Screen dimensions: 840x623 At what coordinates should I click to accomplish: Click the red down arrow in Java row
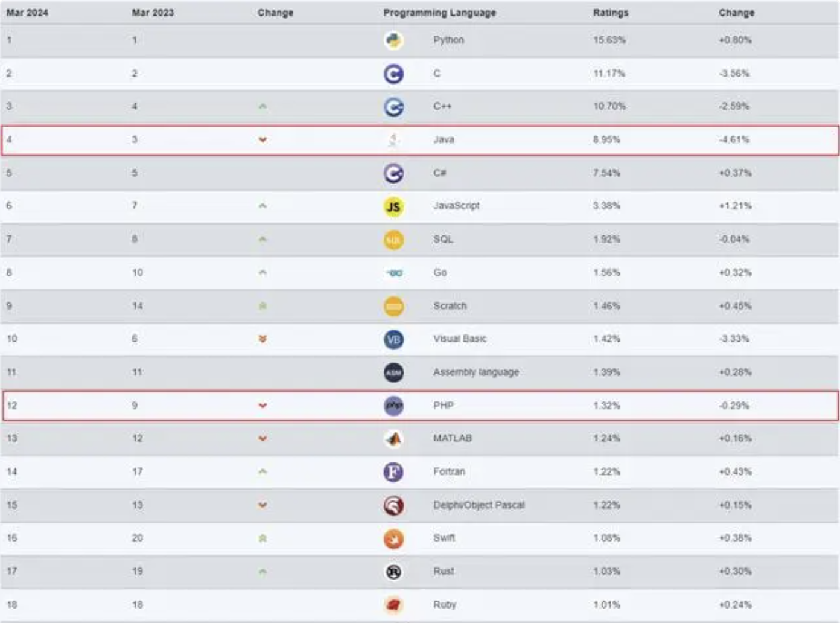pyautogui.click(x=262, y=140)
